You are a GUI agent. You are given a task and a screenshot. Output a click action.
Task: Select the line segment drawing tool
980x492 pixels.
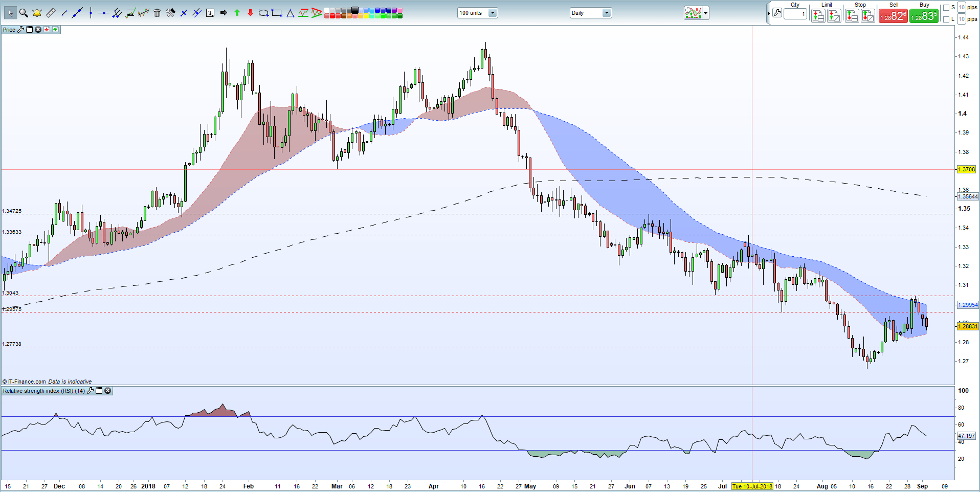[x=64, y=13]
